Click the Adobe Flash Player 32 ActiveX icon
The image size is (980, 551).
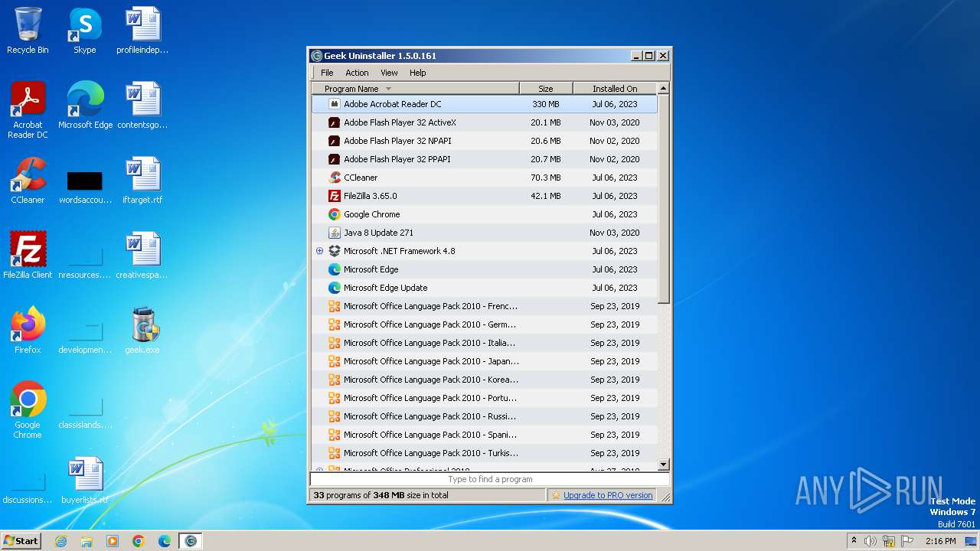[334, 122]
